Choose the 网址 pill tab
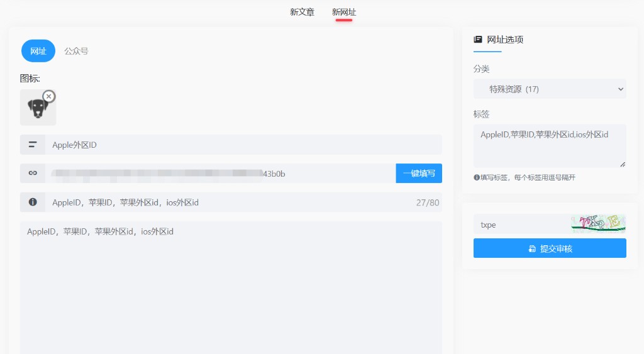Screen dimensions: 644x354 (x=38, y=51)
